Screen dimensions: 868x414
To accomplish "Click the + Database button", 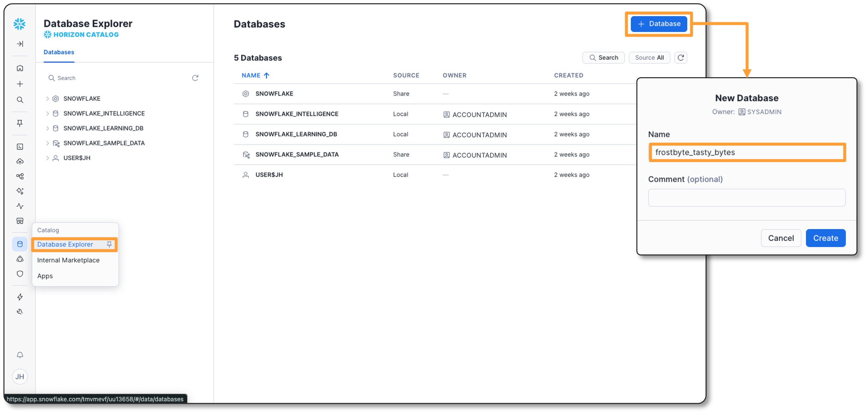I will pos(659,24).
